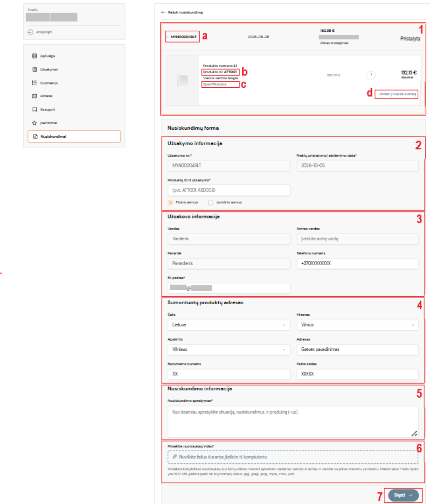Select Nusiskundimai in the sidebar menu
The image size is (430, 504).
pos(74,136)
